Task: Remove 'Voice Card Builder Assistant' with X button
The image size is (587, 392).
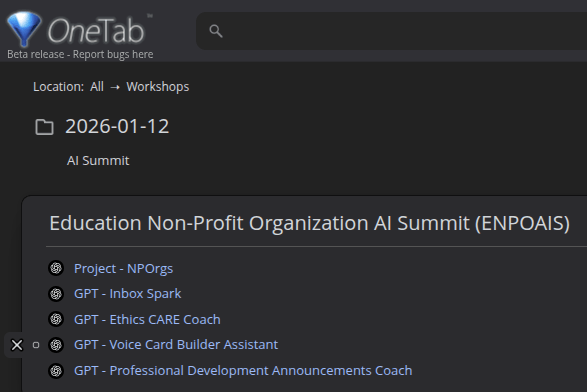Action: coord(17,345)
